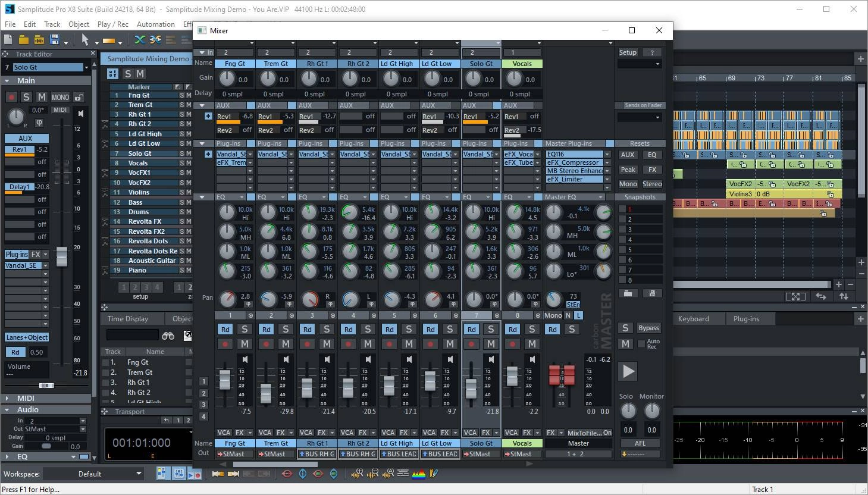Mute the Trem Gt mixer channel
Image resolution: width=868 pixels, height=495 pixels.
coord(286,344)
